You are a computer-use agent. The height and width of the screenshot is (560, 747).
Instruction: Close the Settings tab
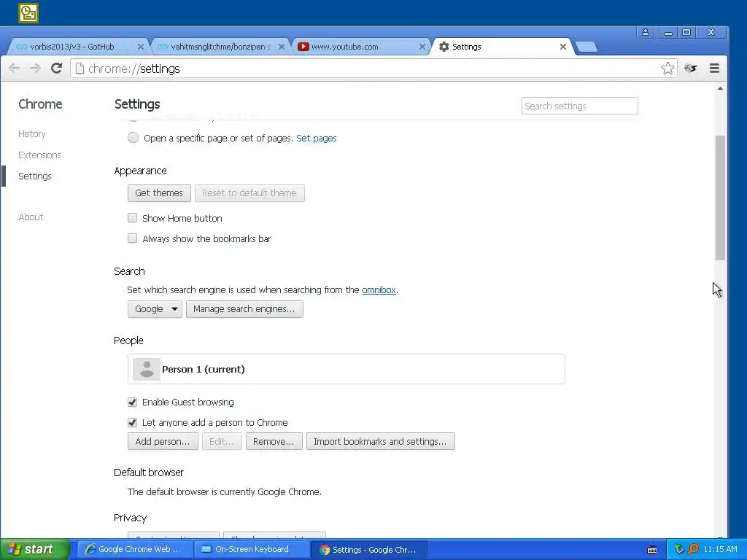563,47
